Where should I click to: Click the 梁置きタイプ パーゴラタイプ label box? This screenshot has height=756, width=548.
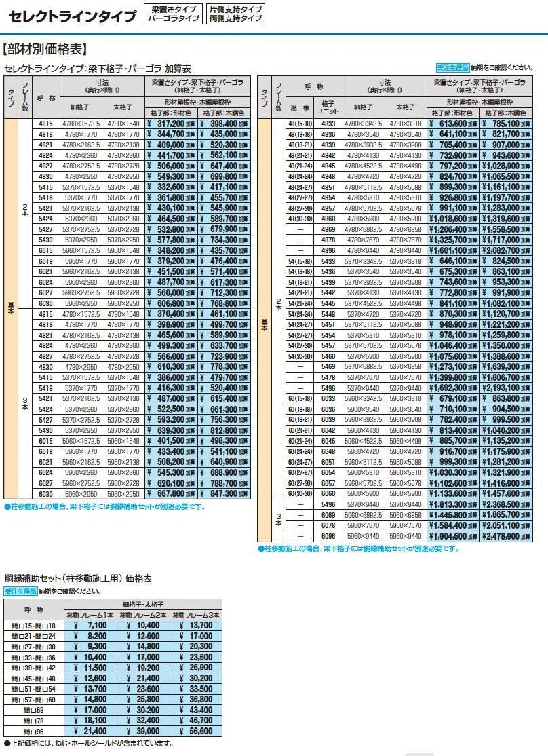(x=173, y=14)
